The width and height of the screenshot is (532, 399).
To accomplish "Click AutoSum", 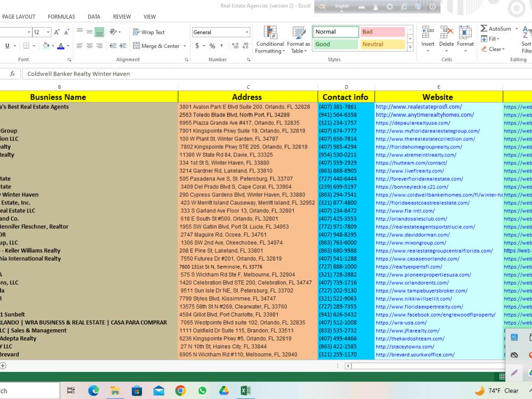I will click(496, 29).
